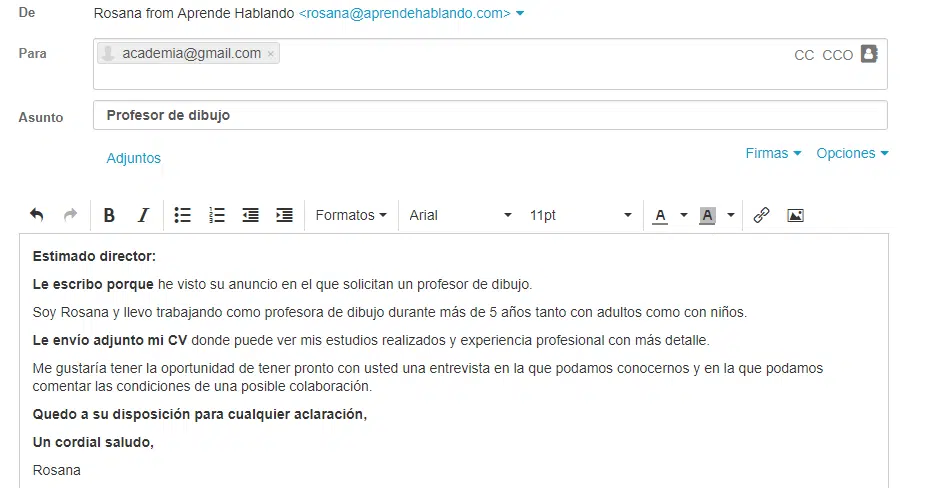Remove academia@gmail.com recipient chip

pyautogui.click(x=270, y=54)
